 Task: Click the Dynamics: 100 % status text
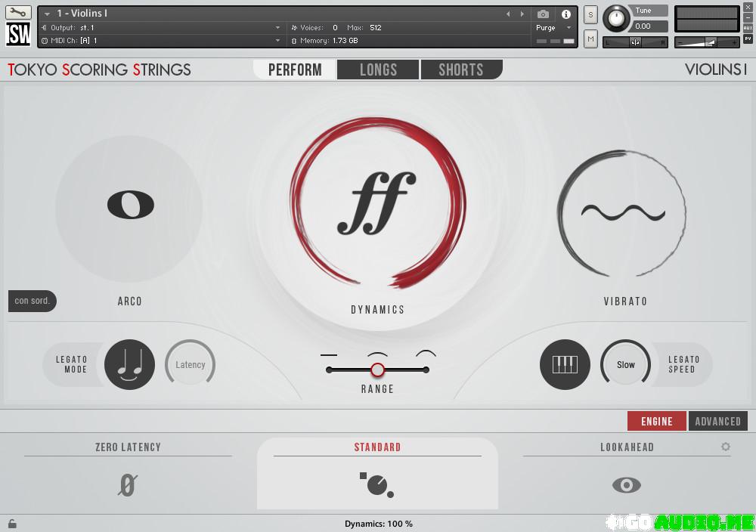pyautogui.click(x=379, y=524)
